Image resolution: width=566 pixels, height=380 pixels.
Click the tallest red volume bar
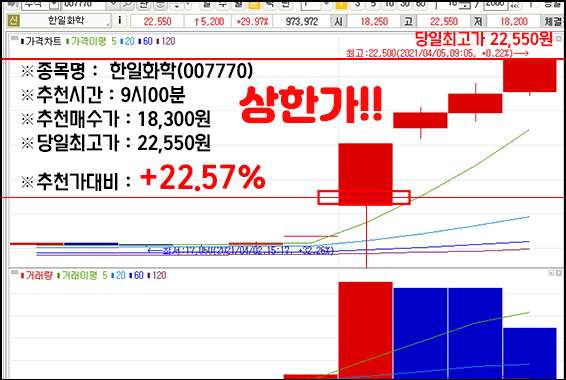point(365,330)
